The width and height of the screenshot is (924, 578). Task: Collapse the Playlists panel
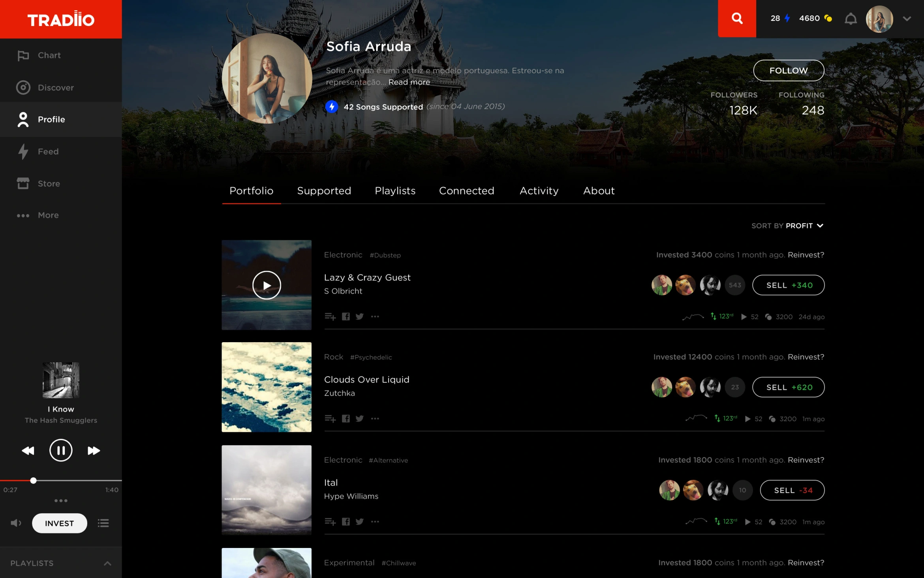click(x=107, y=563)
